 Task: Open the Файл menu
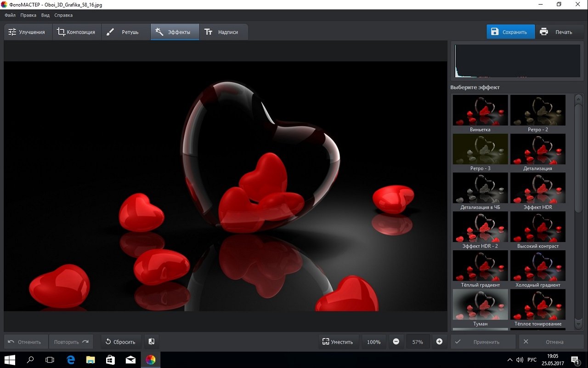10,15
